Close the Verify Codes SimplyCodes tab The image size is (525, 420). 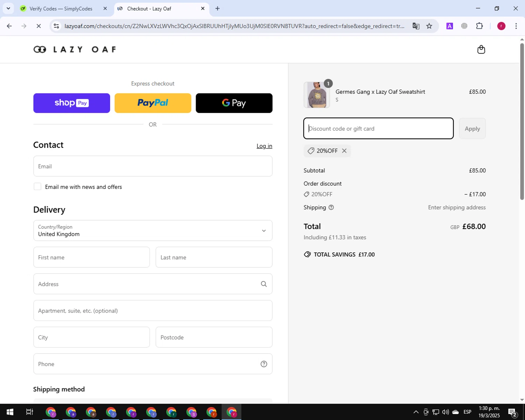pos(105,8)
